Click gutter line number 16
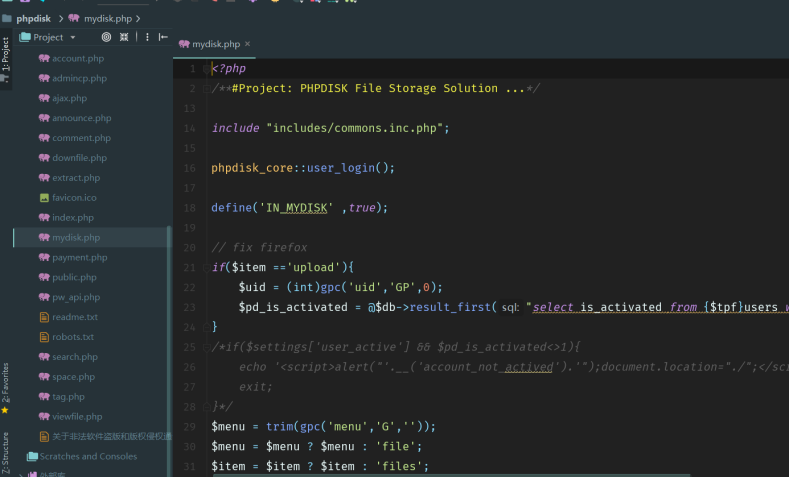 pyautogui.click(x=189, y=168)
